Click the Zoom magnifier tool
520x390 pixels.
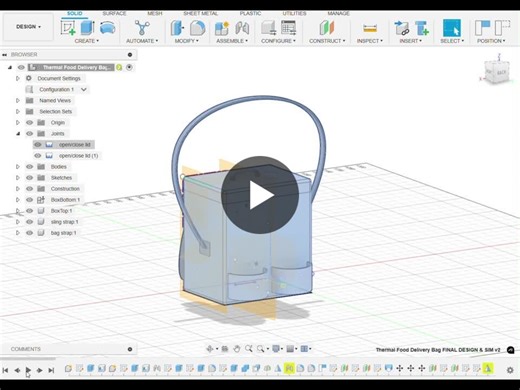pyautogui.click(x=248, y=349)
